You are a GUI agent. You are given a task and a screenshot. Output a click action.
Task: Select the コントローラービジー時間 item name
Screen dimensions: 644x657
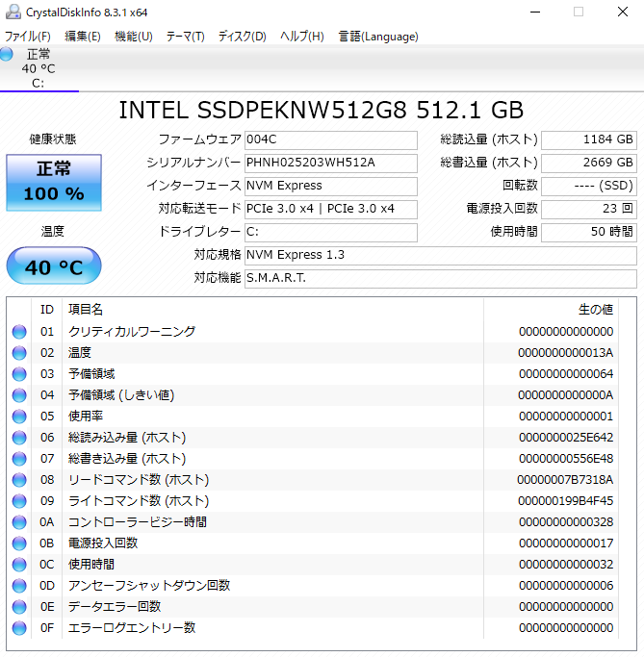[x=138, y=522]
